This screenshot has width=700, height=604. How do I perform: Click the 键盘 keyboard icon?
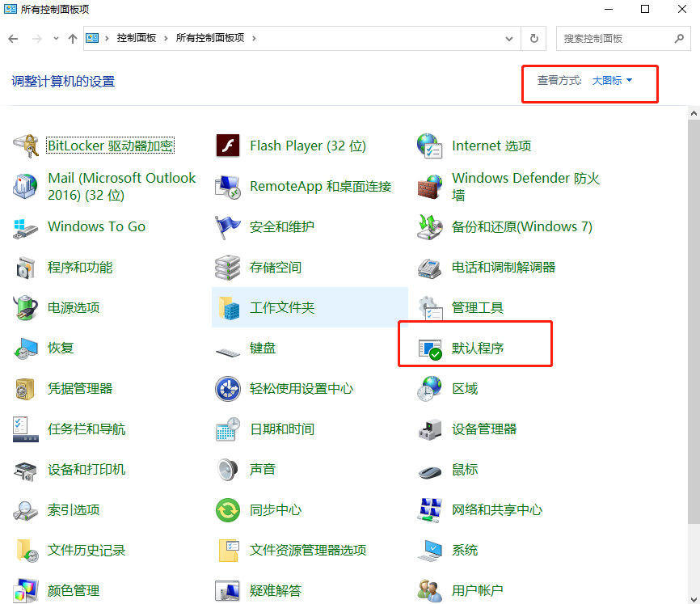point(228,352)
